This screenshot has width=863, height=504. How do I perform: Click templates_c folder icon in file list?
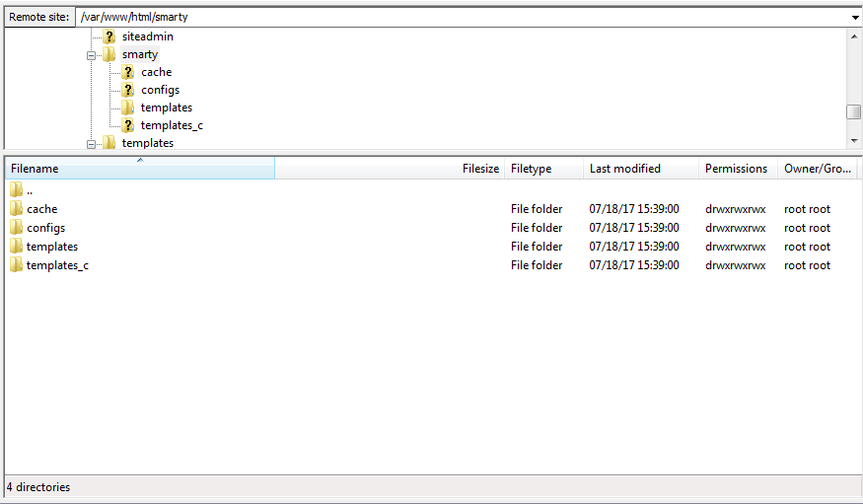click(16, 265)
